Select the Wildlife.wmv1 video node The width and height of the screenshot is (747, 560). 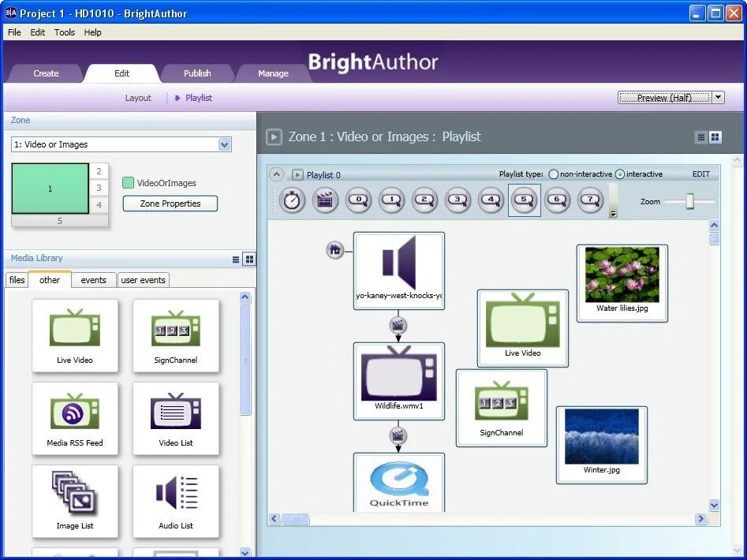pyautogui.click(x=399, y=382)
